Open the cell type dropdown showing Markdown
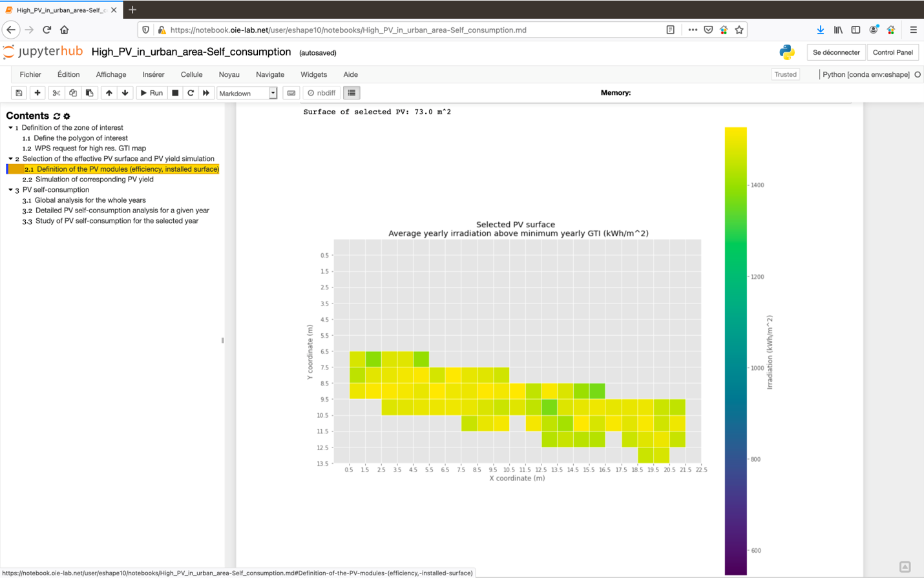This screenshot has width=924, height=578. (246, 92)
